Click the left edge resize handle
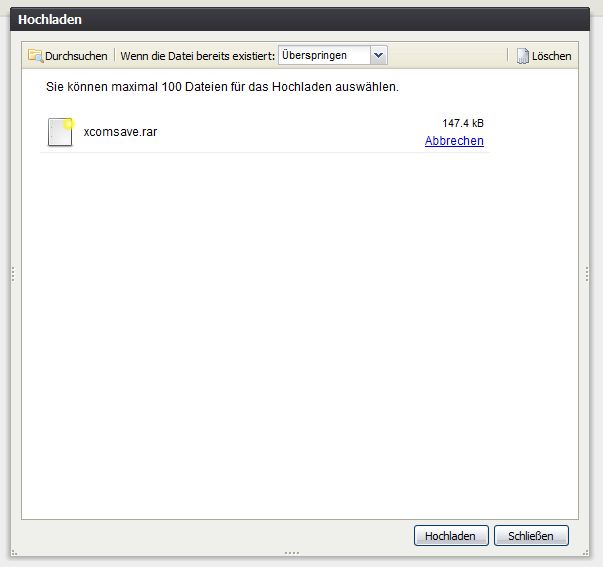This screenshot has width=603, height=567. (12, 274)
